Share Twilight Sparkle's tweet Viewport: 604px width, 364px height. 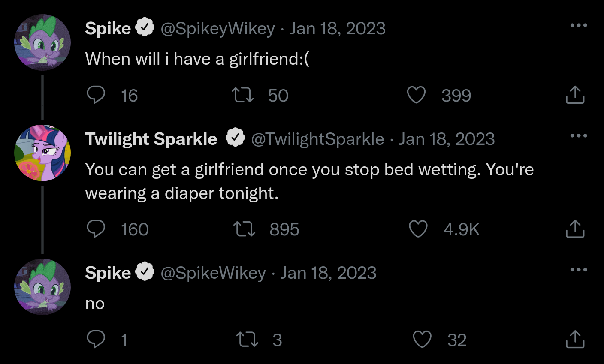(x=575, y=229)
